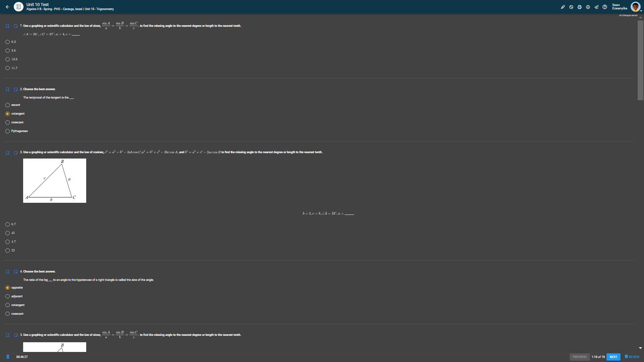Image resolution: width=644 pixels, height=362 pixels.
Task: Pick adjacent for question 4
Action: coord(7,296)
